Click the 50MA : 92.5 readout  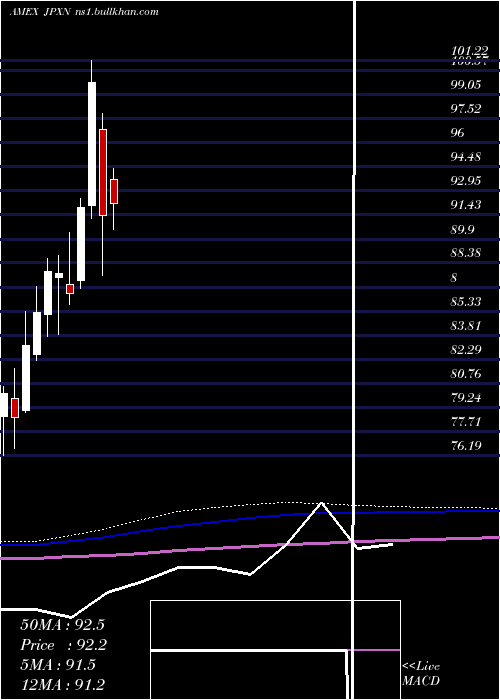62,625
